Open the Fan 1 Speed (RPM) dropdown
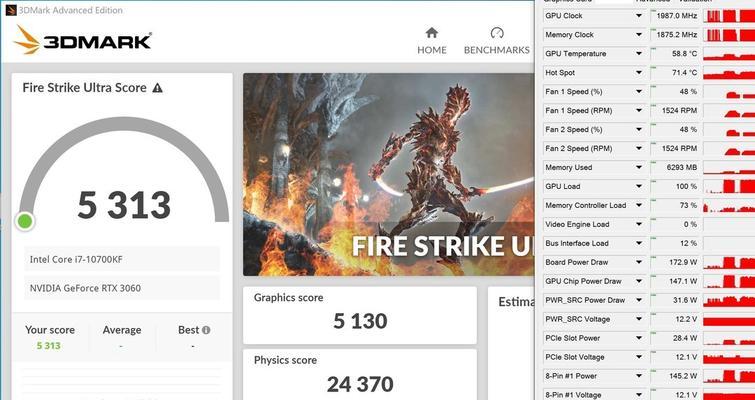 639,111
